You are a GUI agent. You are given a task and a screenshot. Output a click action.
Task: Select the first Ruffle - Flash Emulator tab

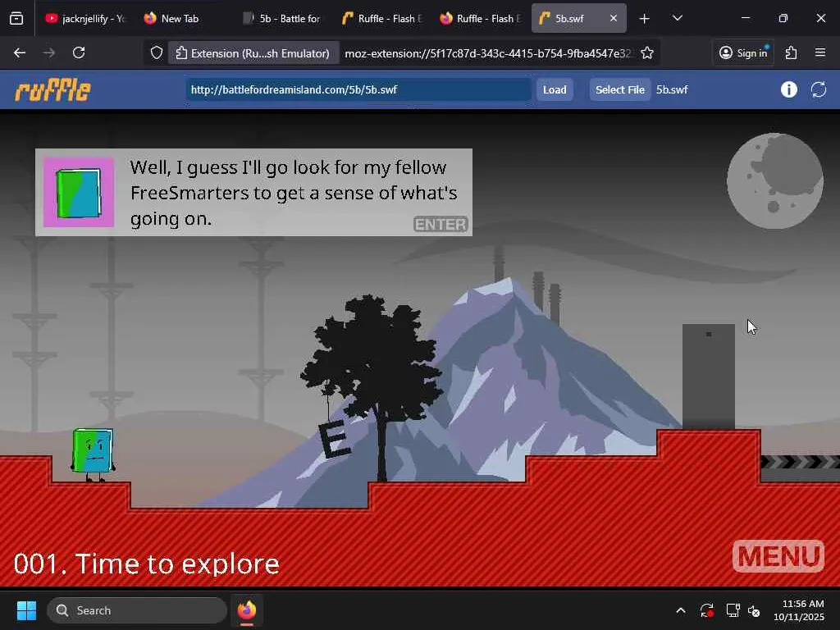[381, 19]
